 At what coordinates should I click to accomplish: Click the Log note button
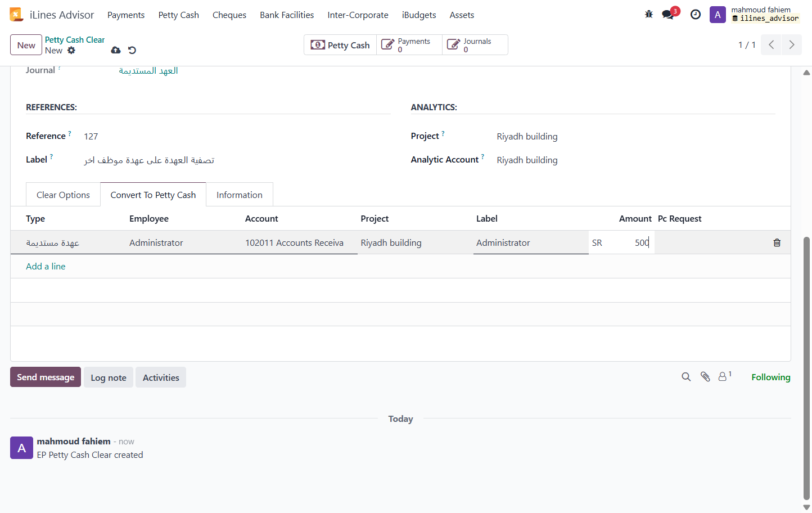point(109,377)
